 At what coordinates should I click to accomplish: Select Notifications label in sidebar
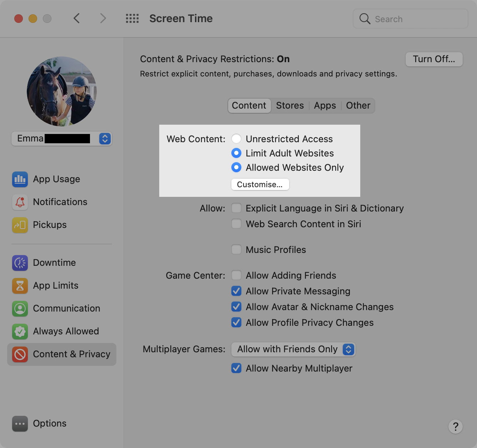pyautogui.click(x=60, y=202)
